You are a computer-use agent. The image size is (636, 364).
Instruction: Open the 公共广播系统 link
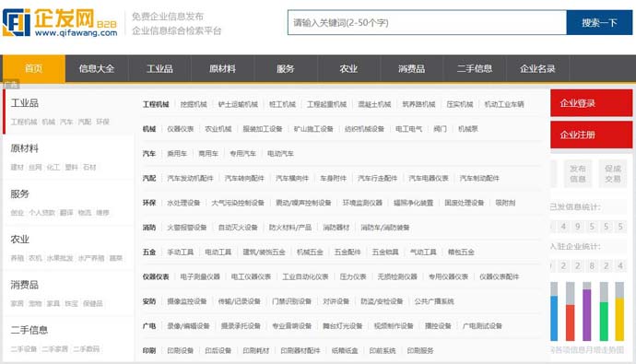pos(434,301)
